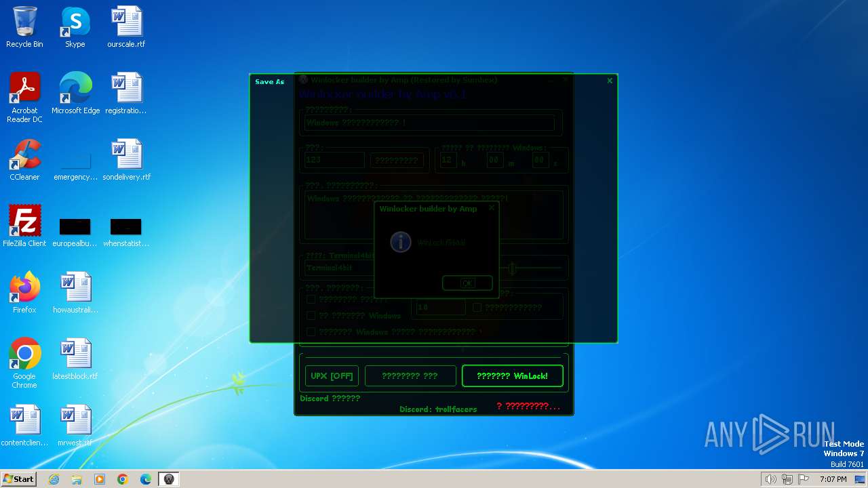868x488 pixels.
Task: Open the Start menu
Action: 18,479
